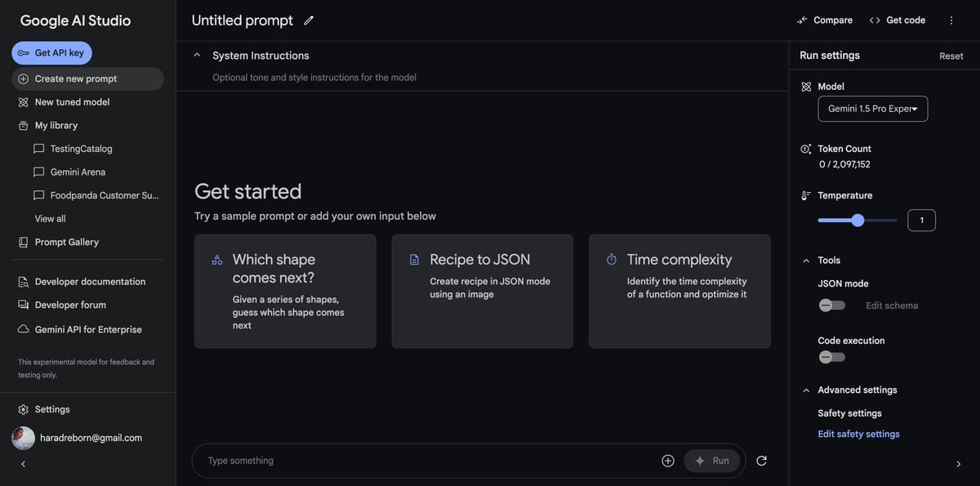Open Settings via the gear icon
This screenshot has width=980, height=486.
tap(23, 409)
